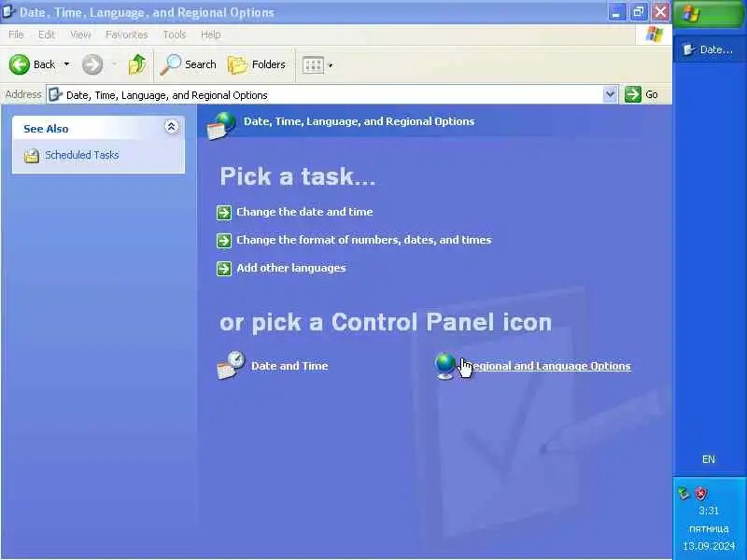
Task: Collapse the See Also panel
Action: click(x=172, y=127)
